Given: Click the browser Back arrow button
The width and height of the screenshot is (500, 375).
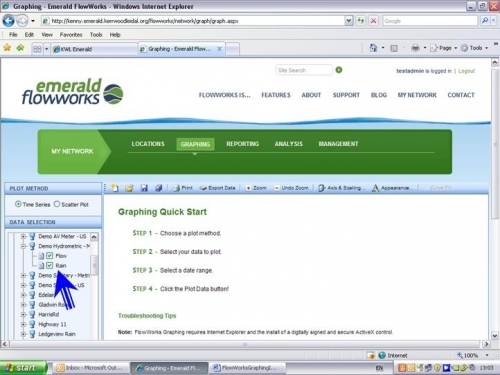Looking at the screenshot, I should [x=8, y=21].
